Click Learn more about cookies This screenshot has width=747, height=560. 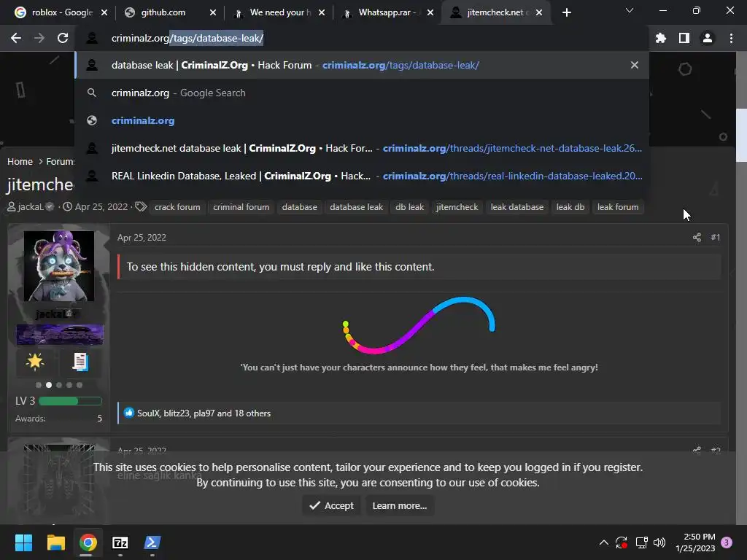(x=399, y=506)
